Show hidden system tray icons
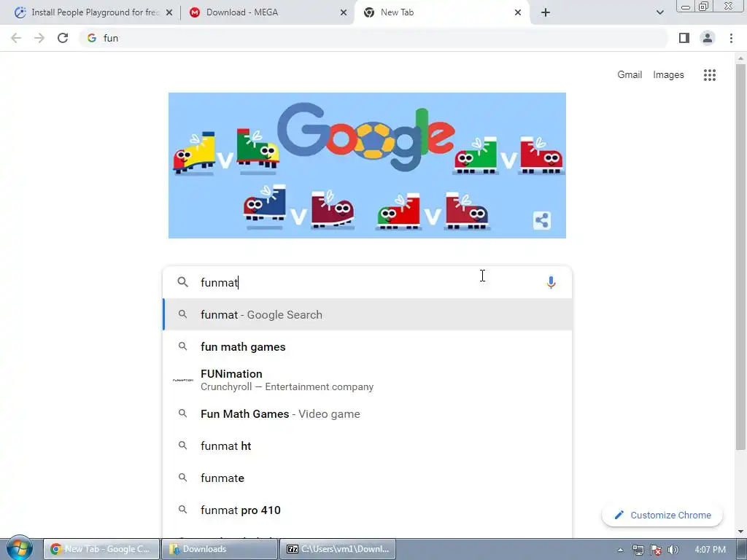 [620, 550]
